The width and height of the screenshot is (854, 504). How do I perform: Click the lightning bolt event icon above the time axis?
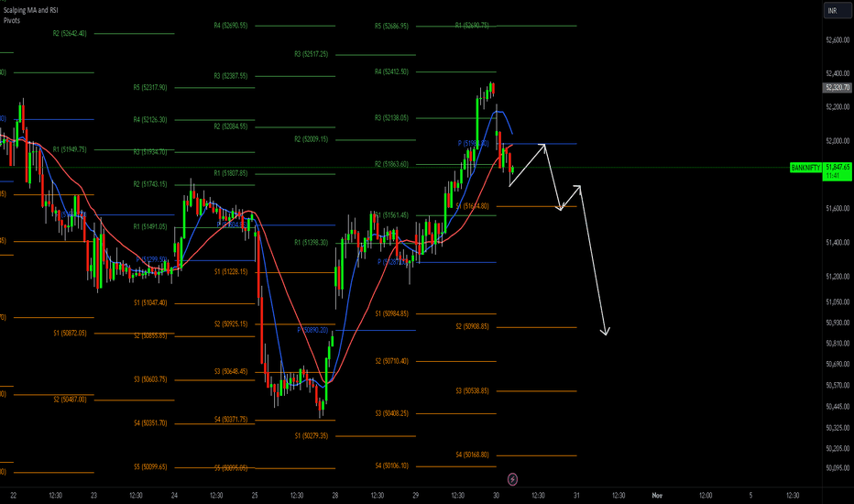pyautogui.click(x=512, y=479)
